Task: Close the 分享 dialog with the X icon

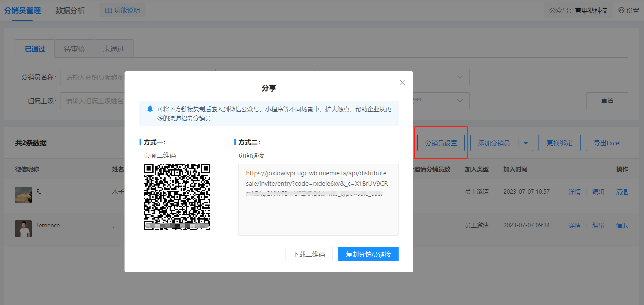Action: (402, 82)
